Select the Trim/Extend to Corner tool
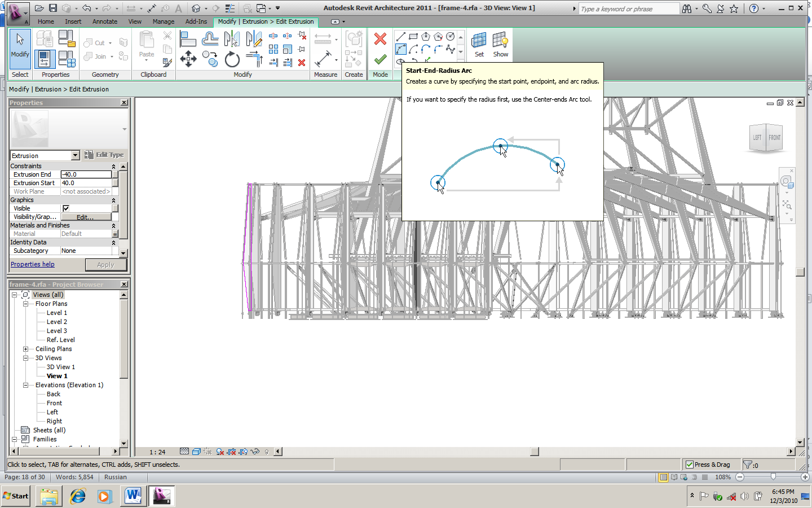812x508 pixels. point(254,59)
